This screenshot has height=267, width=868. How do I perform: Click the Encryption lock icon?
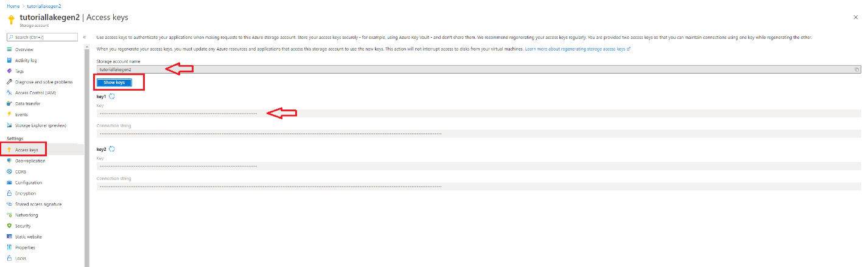pyautogui.click(x=9, y=193)
